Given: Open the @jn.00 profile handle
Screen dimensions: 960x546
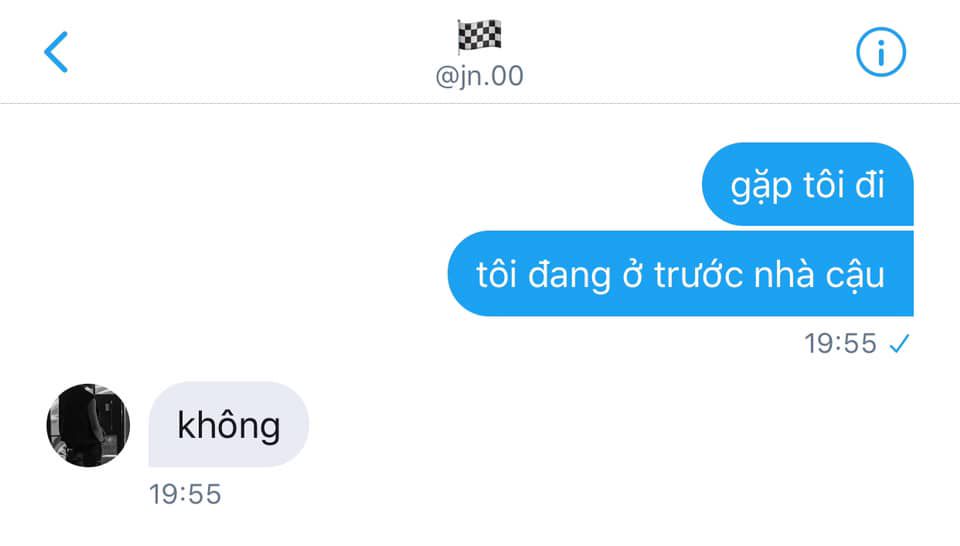Looking at the screenshot, I should tap(479, 77).
